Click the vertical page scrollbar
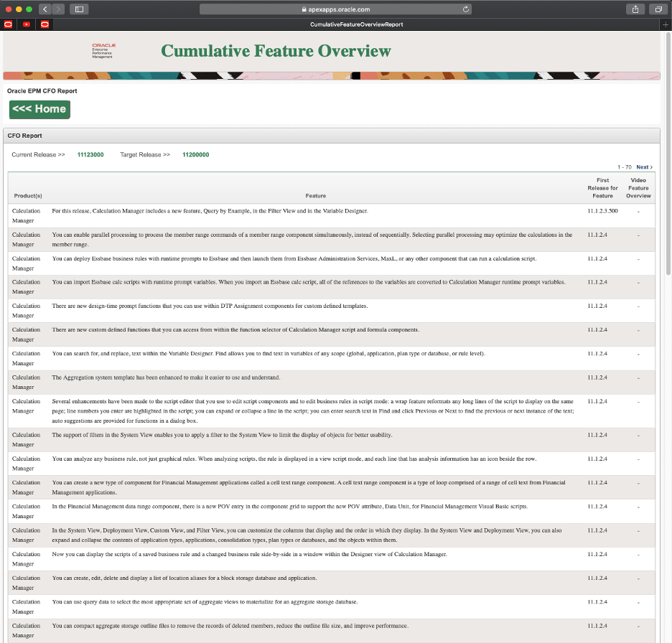 tap(668, 154)
